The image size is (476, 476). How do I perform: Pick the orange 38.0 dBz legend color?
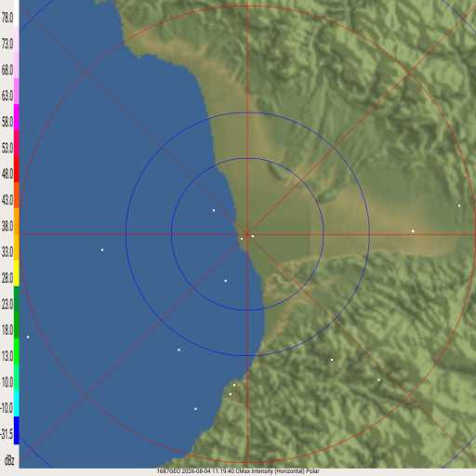click(x=17, y=221)
